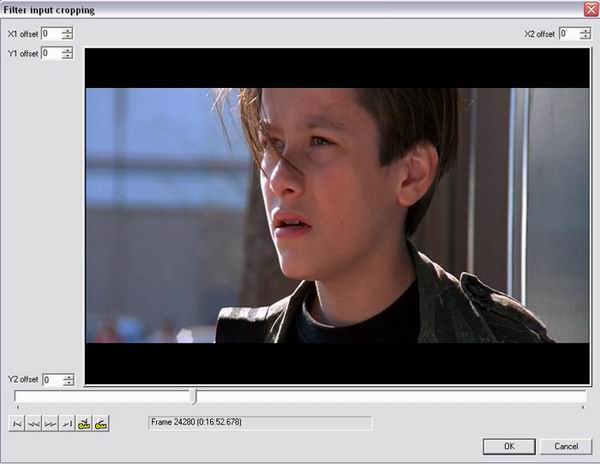
Task: Click the Y2 offset input field
Action: tap(52, 380)
